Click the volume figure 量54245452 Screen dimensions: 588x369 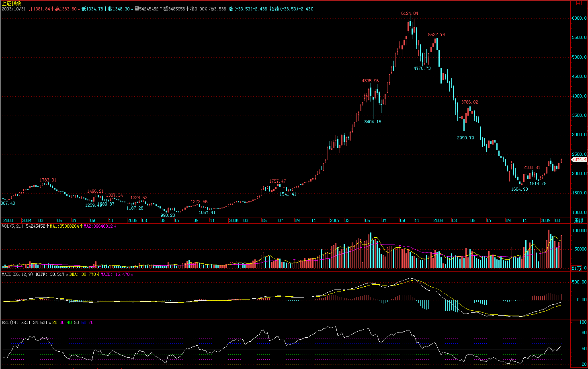(x=146, y=9)
